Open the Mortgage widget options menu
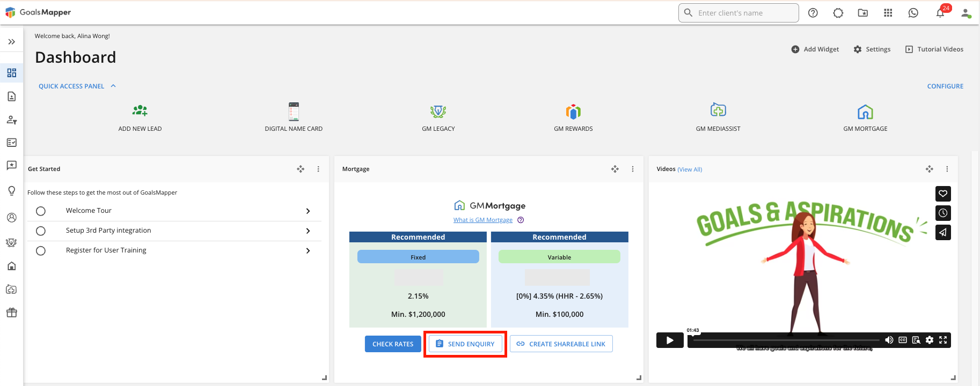Screen dimensions: 980x386 pyautogui.click(x=633, y=169)
